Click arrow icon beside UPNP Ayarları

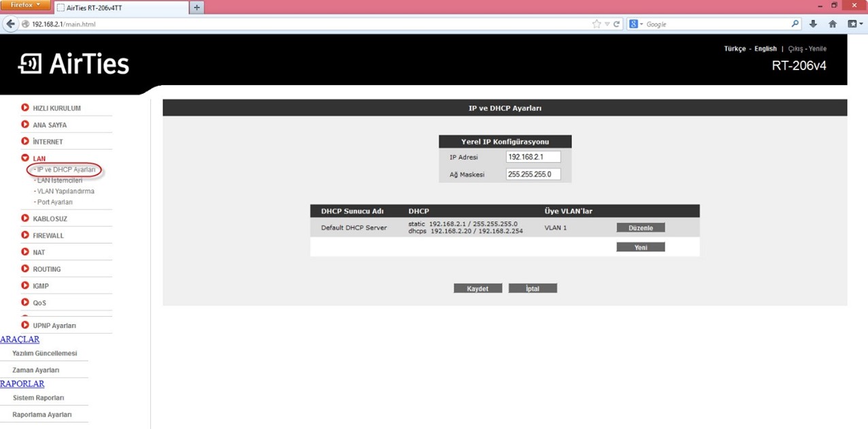coord(25,325)
